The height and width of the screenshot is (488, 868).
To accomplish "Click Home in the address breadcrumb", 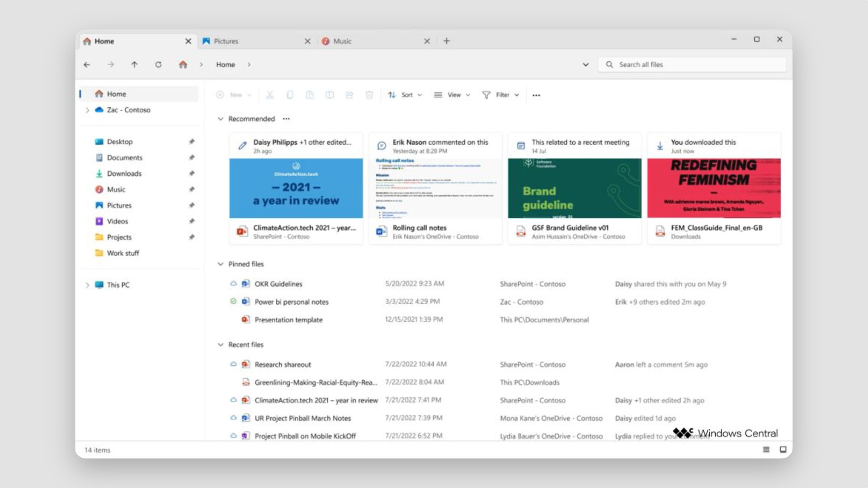I will tap(225, 65).
